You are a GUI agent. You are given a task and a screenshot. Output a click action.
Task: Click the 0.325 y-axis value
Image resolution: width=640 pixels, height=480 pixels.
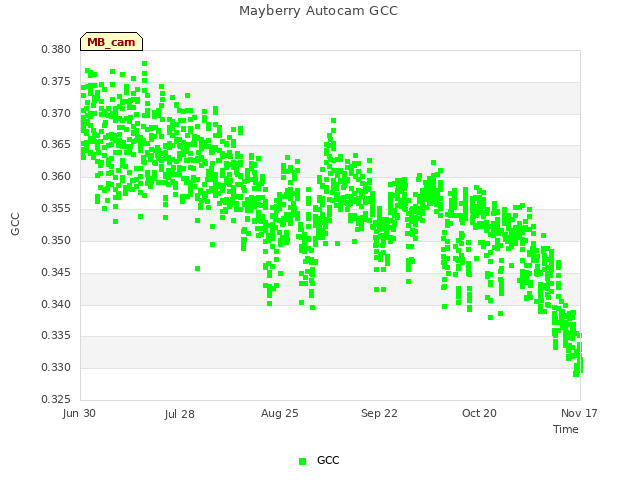point(56,400)
